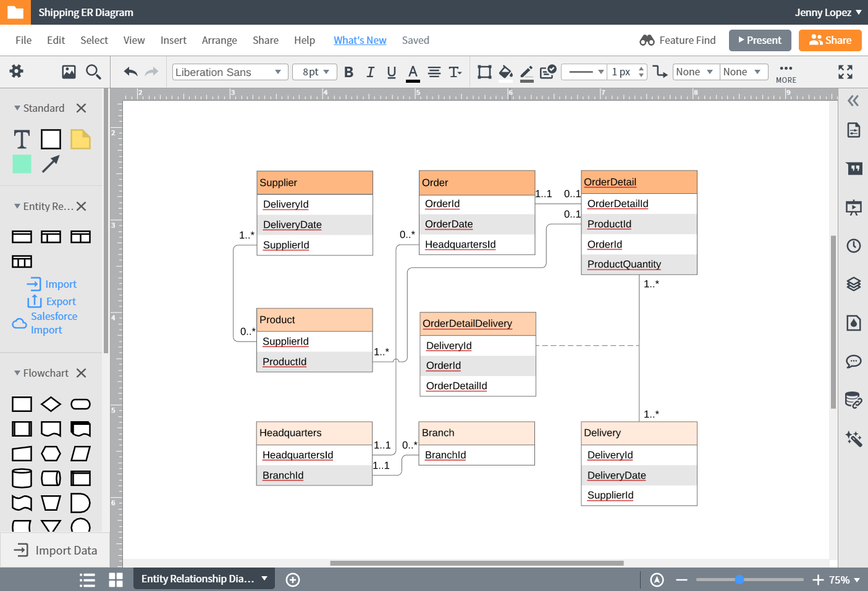Select the flowchart cylinder database shape

22,478
